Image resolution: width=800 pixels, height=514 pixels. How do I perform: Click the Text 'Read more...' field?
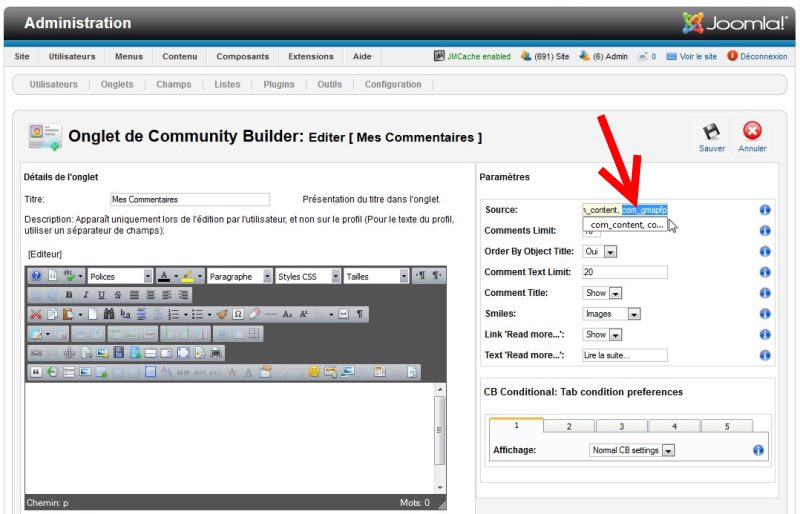(x=624, y=355)
